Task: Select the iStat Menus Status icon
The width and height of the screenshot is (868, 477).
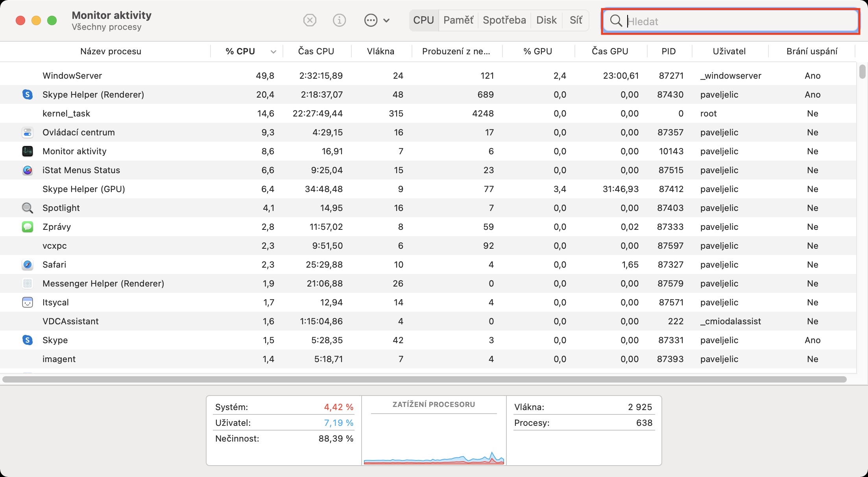Action: click(27, 170)
